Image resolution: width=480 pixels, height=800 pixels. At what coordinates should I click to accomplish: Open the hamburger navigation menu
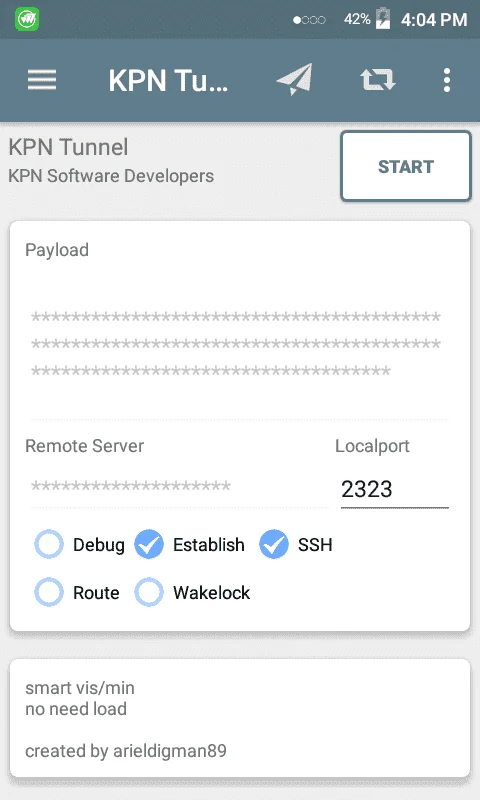[x=42, y=80]
